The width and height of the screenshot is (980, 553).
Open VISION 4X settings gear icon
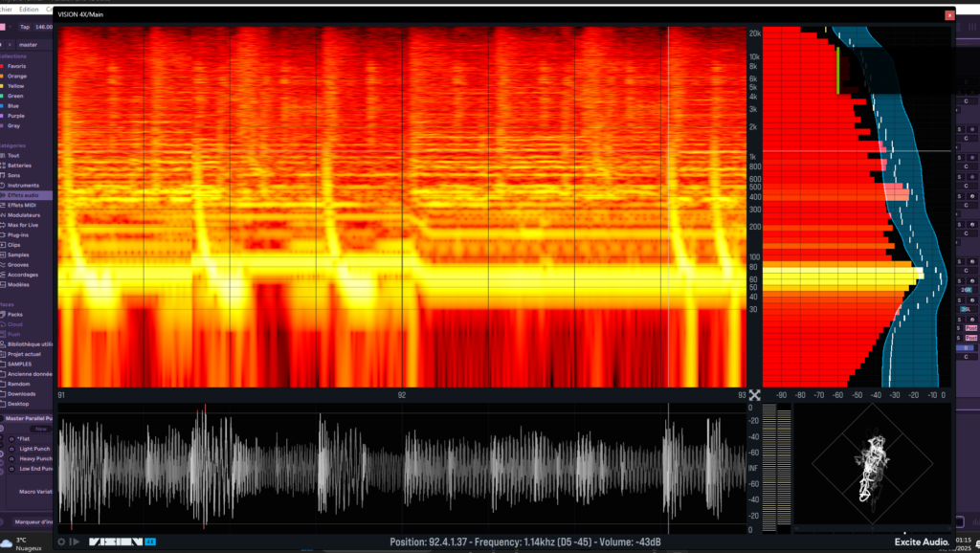tap(62, 542)
